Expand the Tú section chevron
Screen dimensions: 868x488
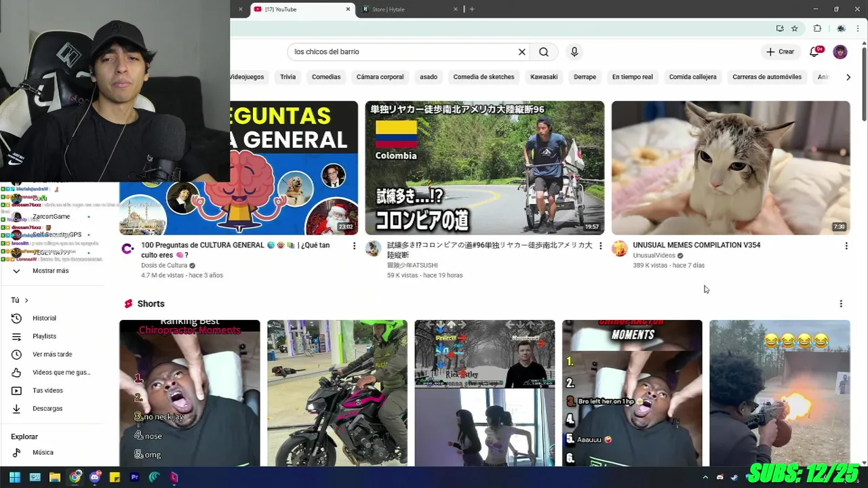tap(26, 300)
